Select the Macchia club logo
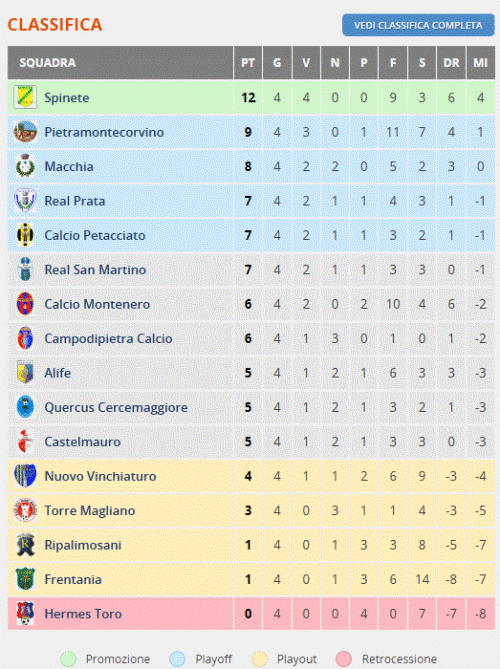 [25, 166]
